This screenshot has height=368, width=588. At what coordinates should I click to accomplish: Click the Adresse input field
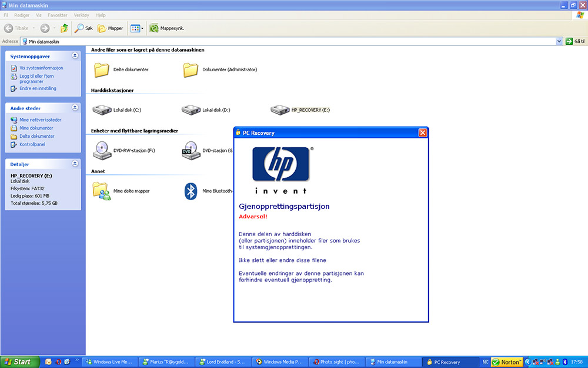click(x=288, y=41)
